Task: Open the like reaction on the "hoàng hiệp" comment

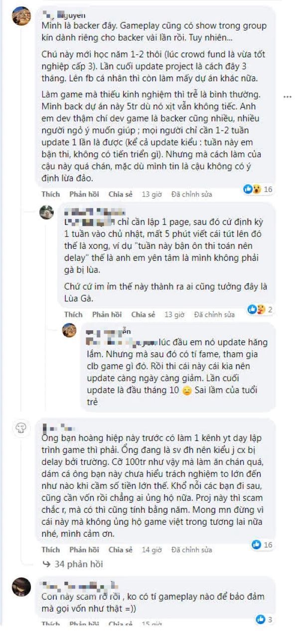Action: click(257, 545)
